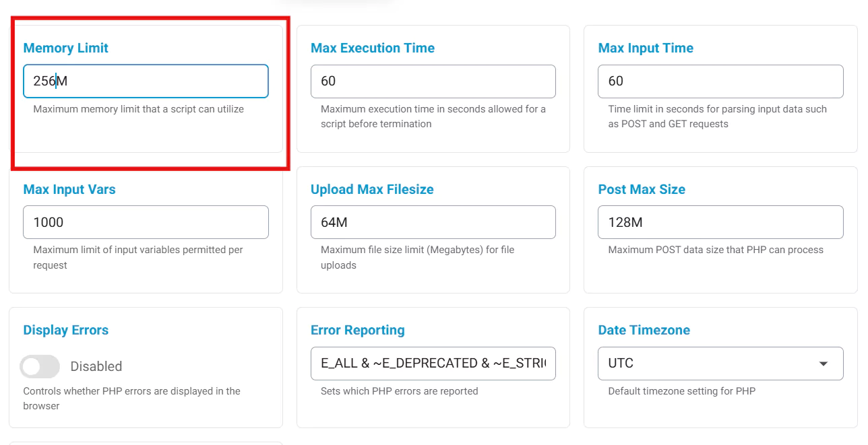Click the Disabled label beside the toggle
This screenshot has height=445, width=868.
pos(96,366)
